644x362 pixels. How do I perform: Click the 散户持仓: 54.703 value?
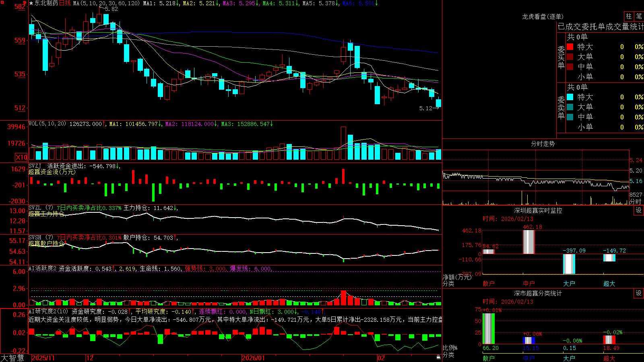point(149,238)
